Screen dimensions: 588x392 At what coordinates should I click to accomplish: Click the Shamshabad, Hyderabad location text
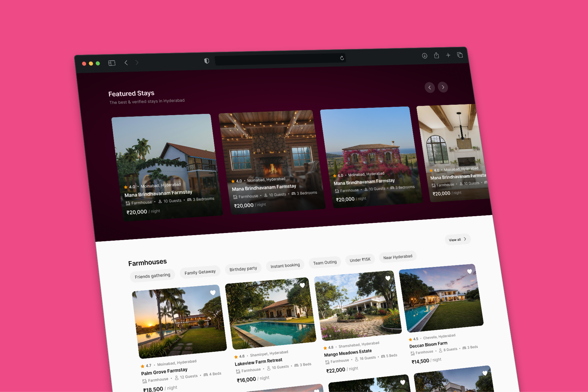[x=359, y=344]
